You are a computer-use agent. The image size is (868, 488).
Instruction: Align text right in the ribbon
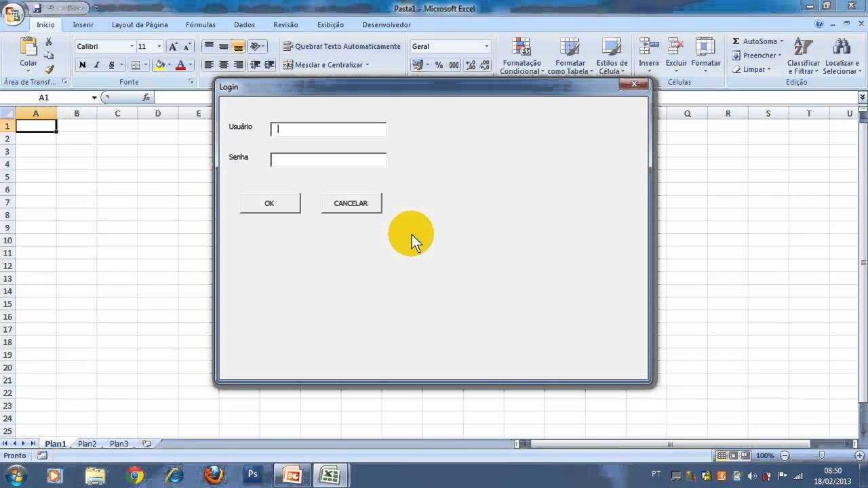[239, 65]
